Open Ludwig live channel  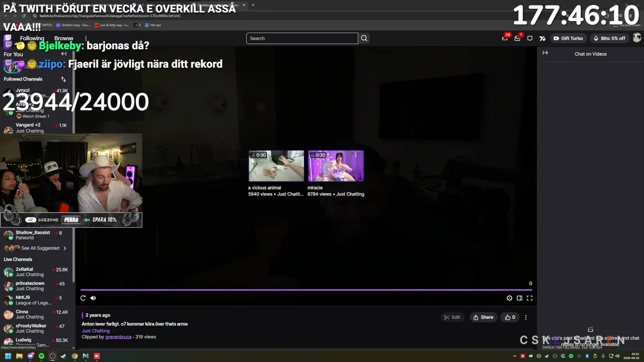coord(37,342)
